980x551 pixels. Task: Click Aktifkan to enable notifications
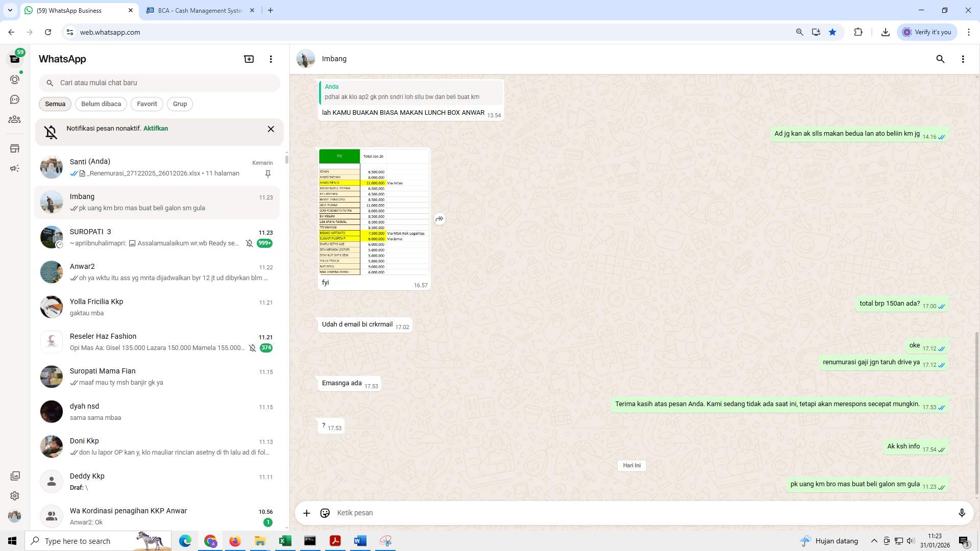tap(155, 128)
